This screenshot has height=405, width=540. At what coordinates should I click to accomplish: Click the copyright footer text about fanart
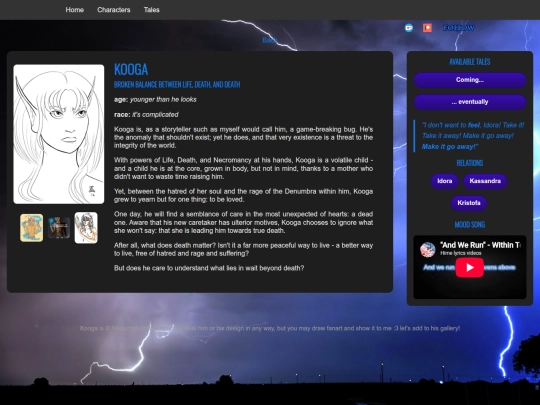[270, 328]
